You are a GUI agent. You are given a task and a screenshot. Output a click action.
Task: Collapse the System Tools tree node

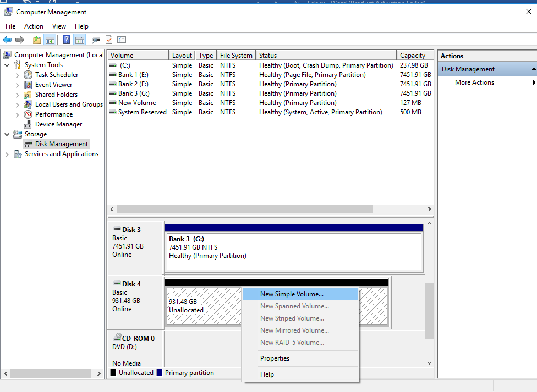(7, 65)
